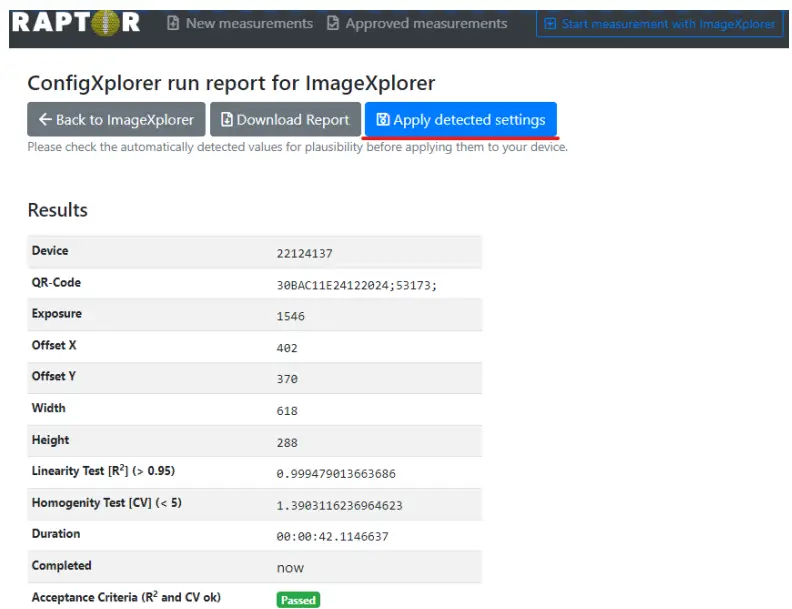792x609 pixels.
Task: Select Width value 618
Action: [287, 411]
